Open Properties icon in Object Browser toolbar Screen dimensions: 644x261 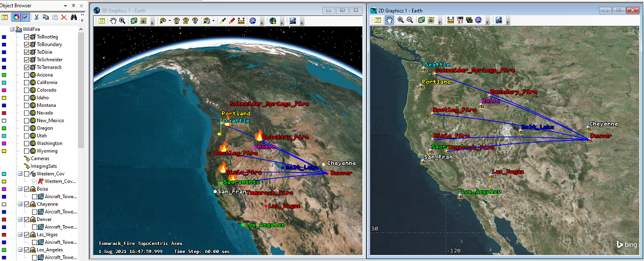[x=5, y=17]
